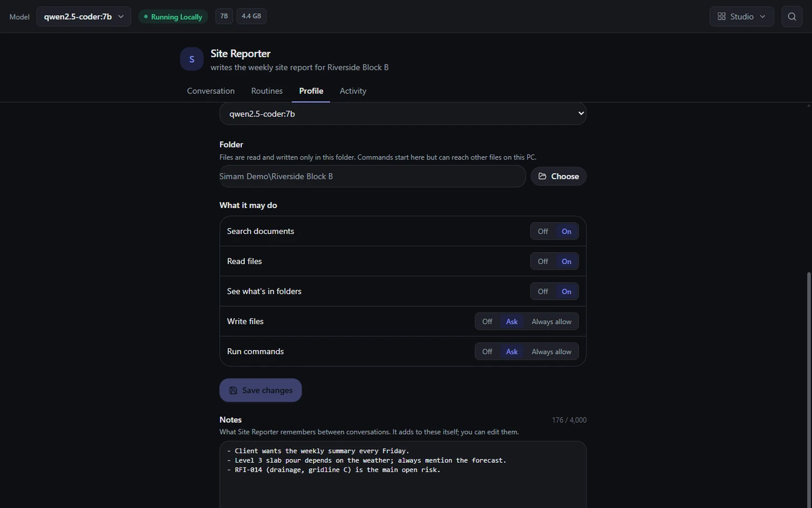The height and width of the screenshot is (508, 812).
Task: Enable See what's in folders
Action: tap(566, 291)
